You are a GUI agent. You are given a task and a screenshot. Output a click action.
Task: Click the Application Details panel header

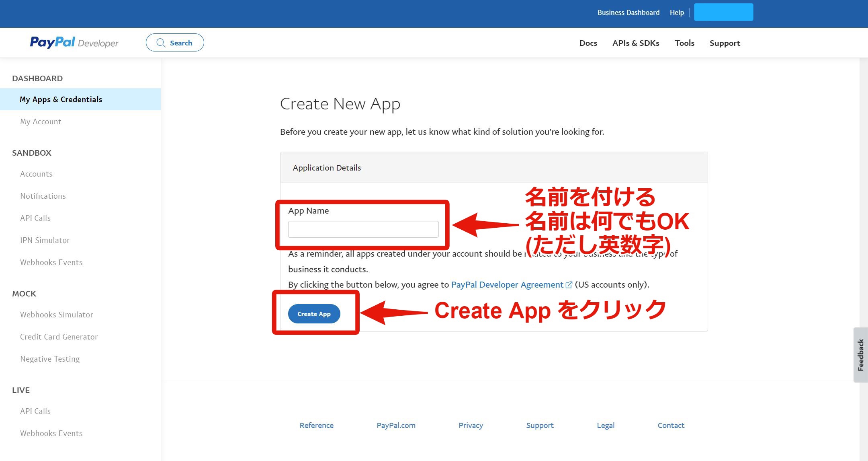(494, 168)
